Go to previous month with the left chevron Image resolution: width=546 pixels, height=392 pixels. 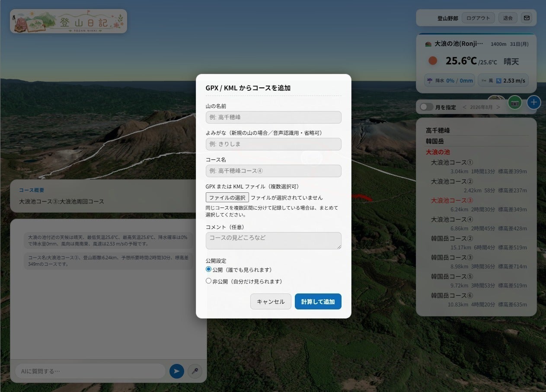pyautogui.click(x=464, y=107)
